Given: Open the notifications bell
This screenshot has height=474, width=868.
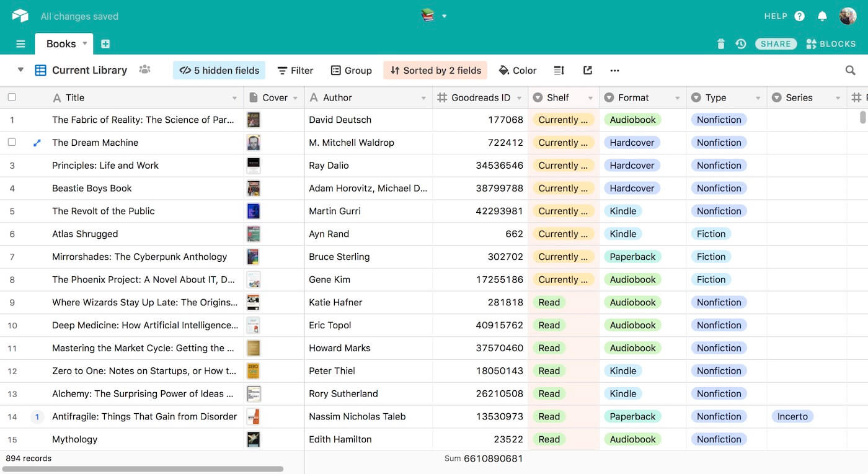Looking at the screenshot, I should tap(822, 16).
